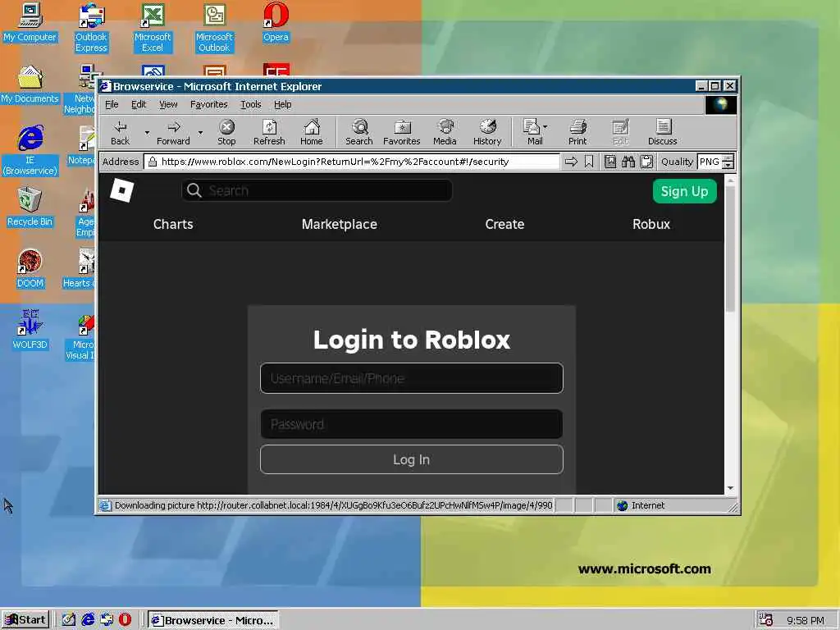Select Opera desktop icon

click(276, 22)
